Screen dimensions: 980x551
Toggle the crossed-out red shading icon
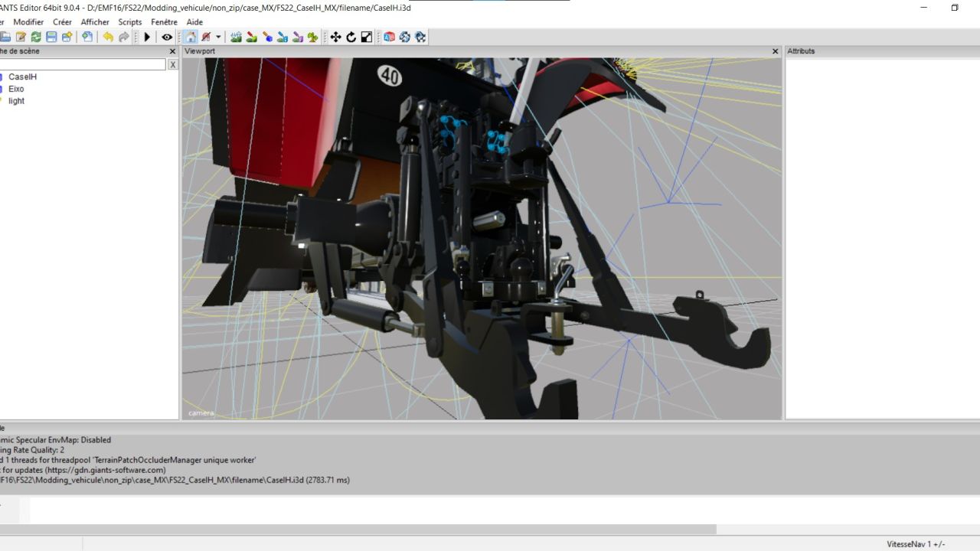[206, 37]
